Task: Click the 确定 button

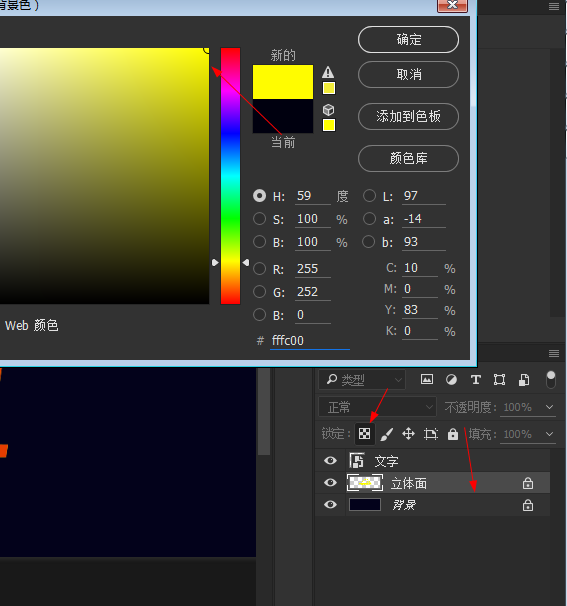Action: pos(409,39)
